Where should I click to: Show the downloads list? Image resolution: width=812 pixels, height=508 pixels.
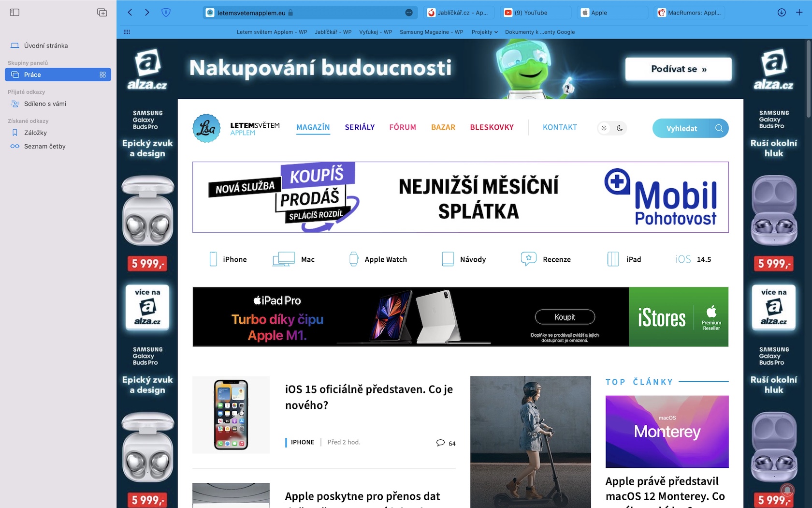click(x=782, y=13)
